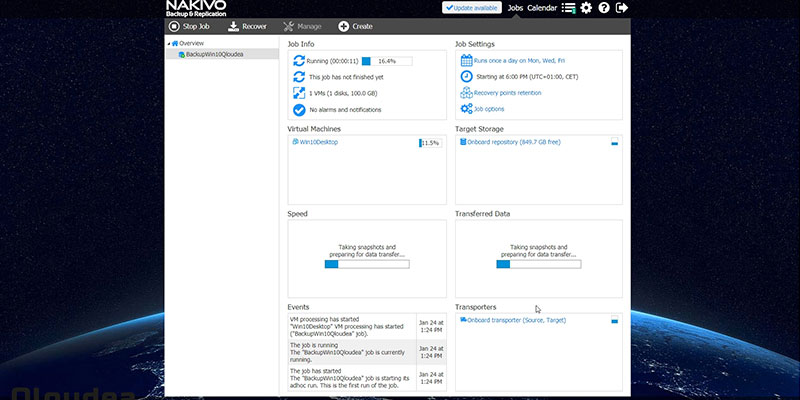
Task: Open the Onboard repository link
Action: point(514,142)
